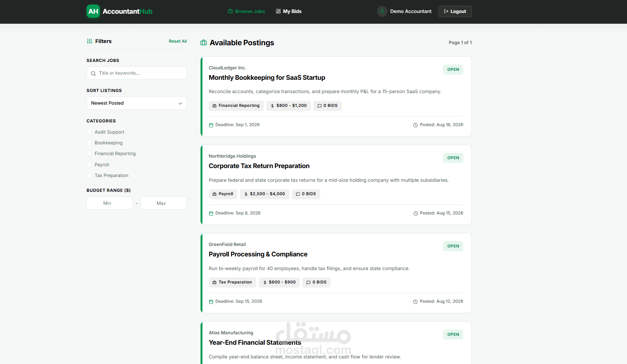
Task: Click the Page 1 of 1 indicator
Action: pos(460,43)
